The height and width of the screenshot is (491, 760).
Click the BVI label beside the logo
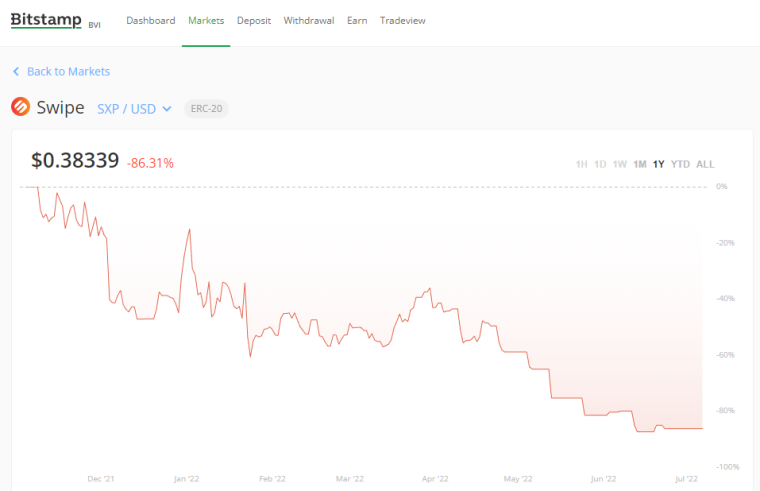click(95, 25)
